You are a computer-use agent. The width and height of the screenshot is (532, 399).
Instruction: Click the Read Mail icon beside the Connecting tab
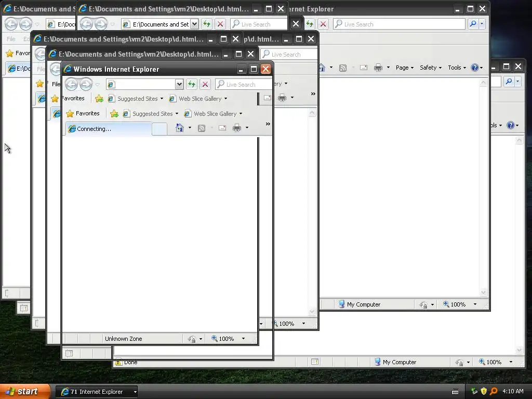pyautogui.click(x=222, y=128)
